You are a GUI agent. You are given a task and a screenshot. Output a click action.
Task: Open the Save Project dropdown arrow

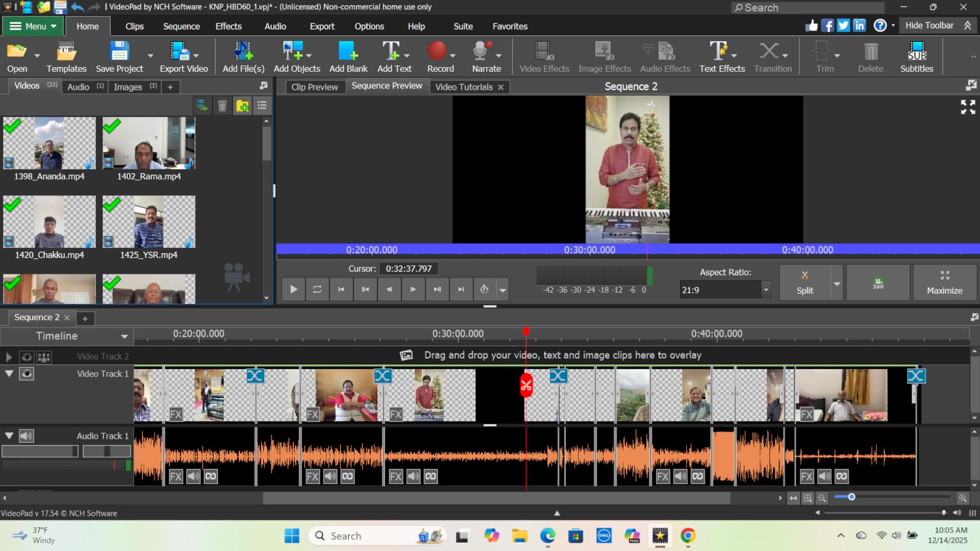tap(150, 56)
